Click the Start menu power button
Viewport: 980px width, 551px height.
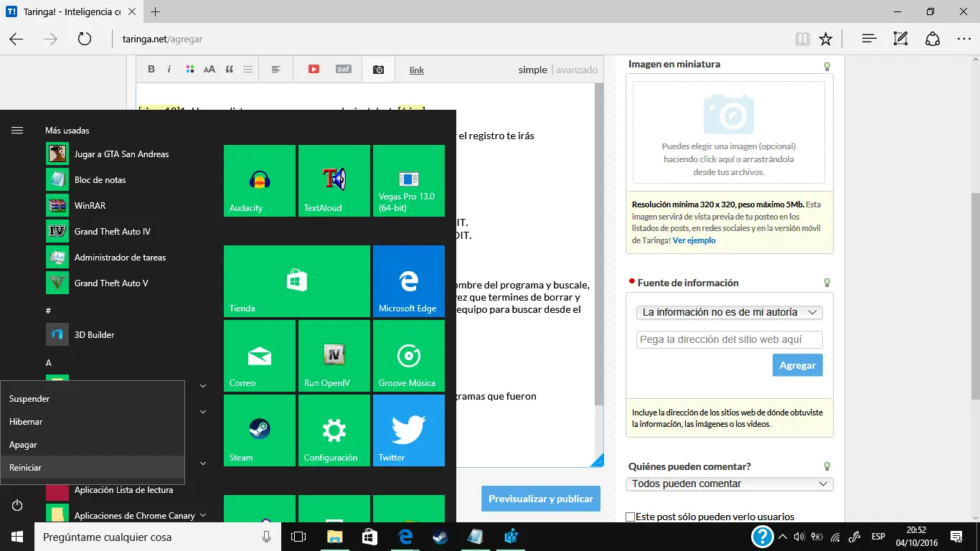[x=17, y=506]
